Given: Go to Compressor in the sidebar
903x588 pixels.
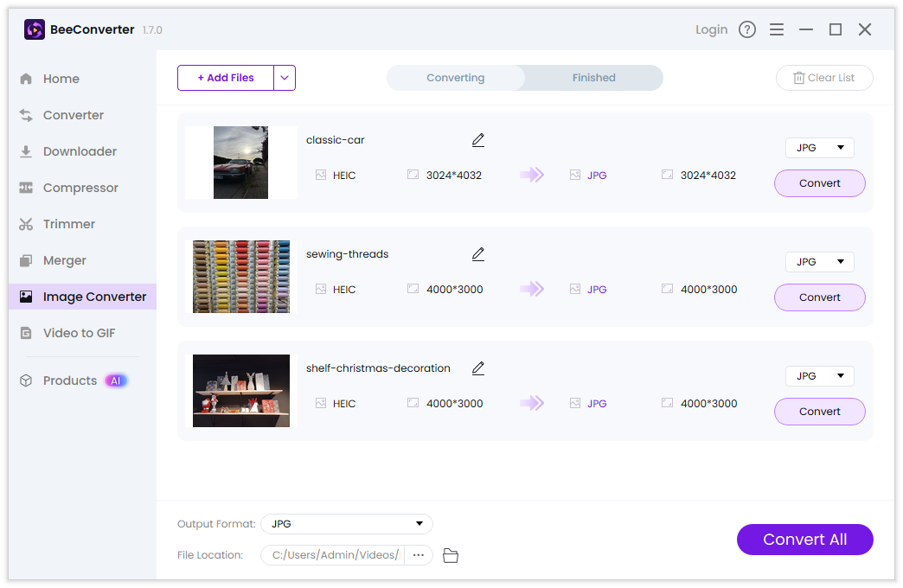Looking at the screenshot, I should (80, 188).
